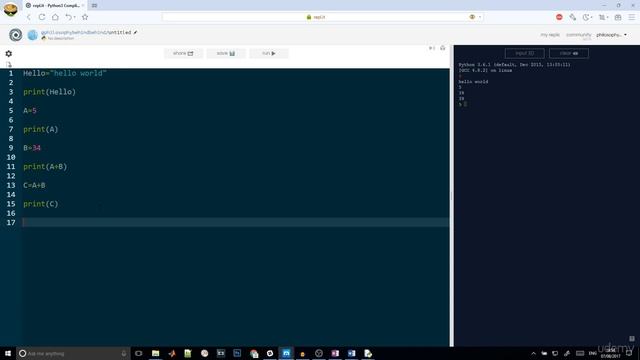Expand the philosophy user account dropdown
The image size is (640, 360).
(611, 35)
